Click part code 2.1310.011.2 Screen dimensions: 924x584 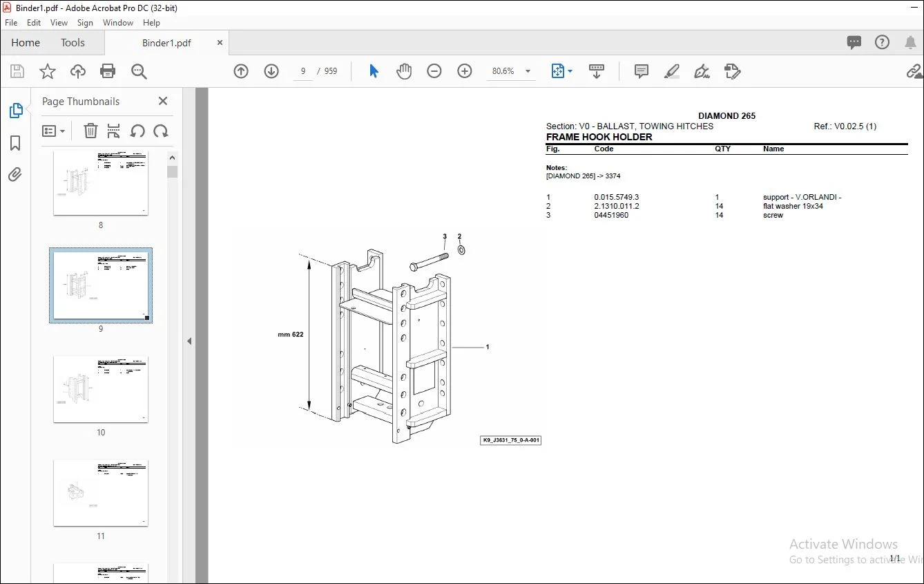click(617, 206)
